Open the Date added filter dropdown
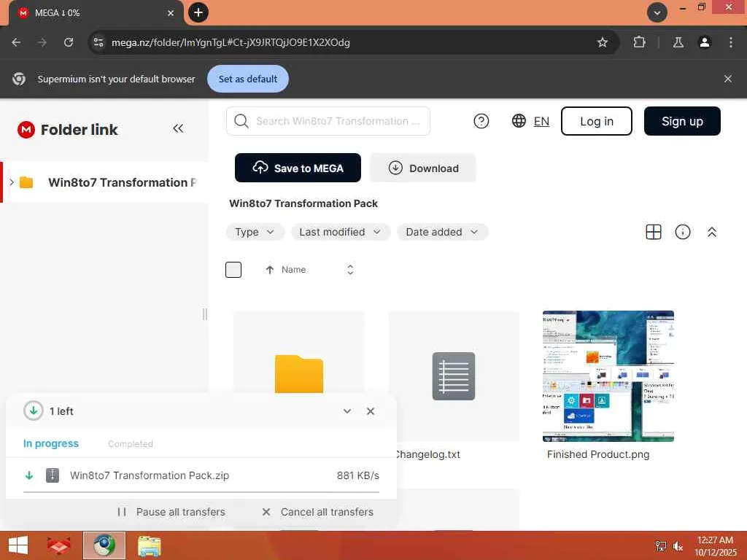The image size is (747, 560). 442,232
